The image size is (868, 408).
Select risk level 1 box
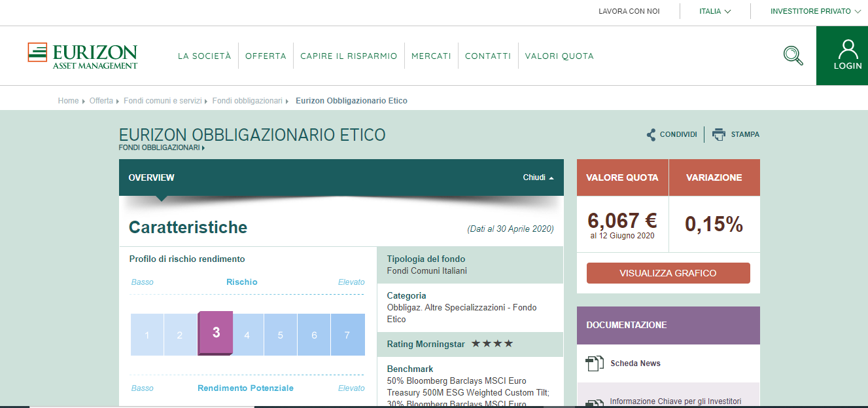coord(147,335)
